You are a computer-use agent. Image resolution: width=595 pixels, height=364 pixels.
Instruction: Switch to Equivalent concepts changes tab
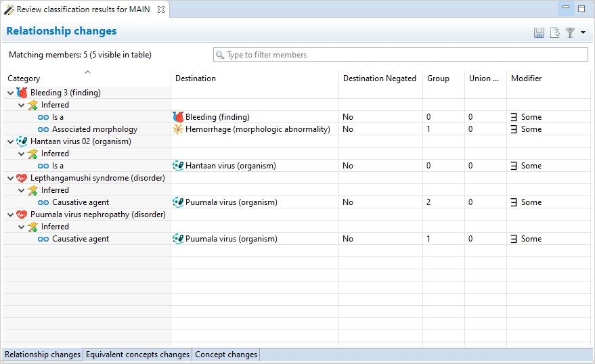click(137, 355)
